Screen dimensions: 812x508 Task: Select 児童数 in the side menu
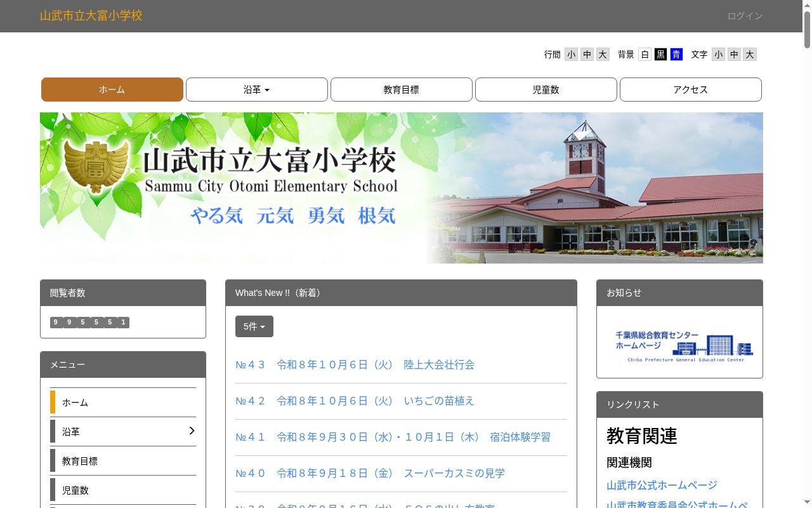coord(123,490)
